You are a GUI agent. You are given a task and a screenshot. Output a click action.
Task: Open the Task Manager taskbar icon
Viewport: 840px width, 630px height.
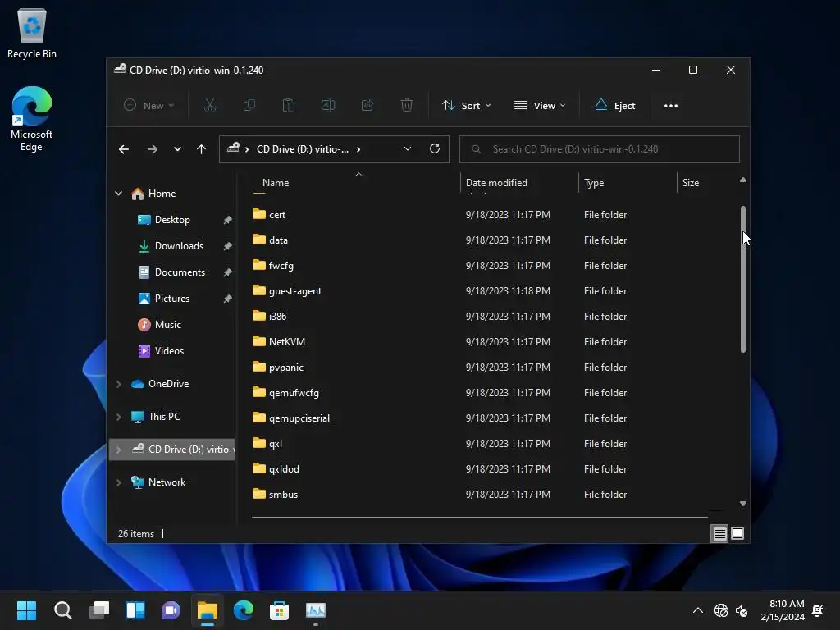tap(316, 610)
